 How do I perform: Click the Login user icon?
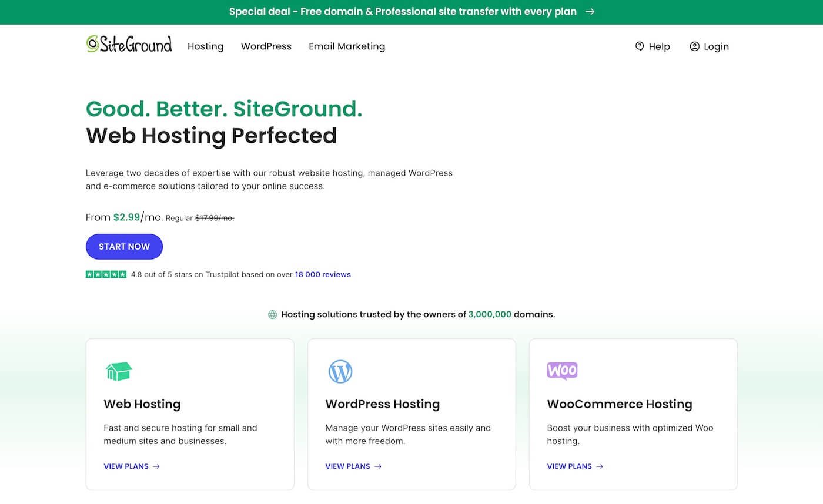[694, 46]
